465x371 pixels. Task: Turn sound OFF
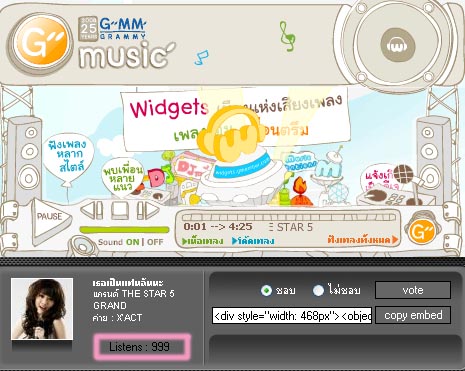tap(155, 242)
